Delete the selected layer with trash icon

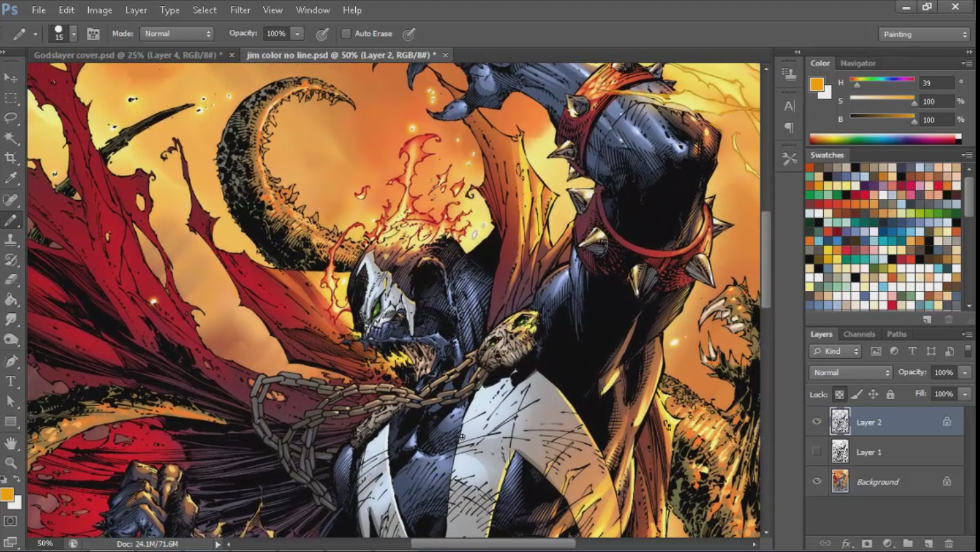click(x=950, y=544)
